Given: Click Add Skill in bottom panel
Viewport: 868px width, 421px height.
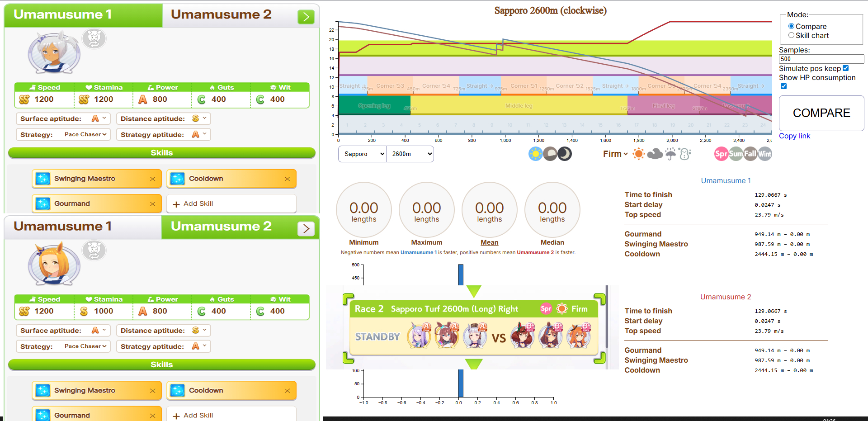Looking at the screenshot, I should point(231,415).
